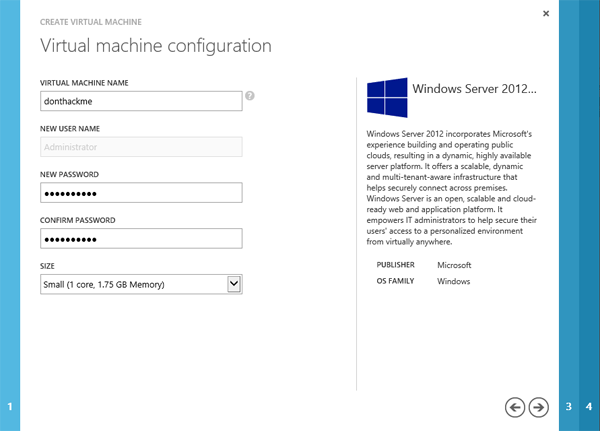Viewport: 600px width, 431px height.
Task: Select the New Password field
Action: (141, 193)
